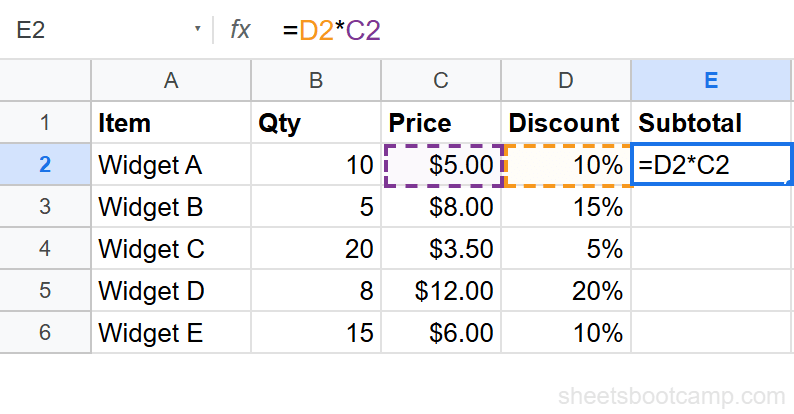Image resolution: width=794 pixels, height=414 pixels.
Task: Select the column A header
Action: [x=171, y=80]
